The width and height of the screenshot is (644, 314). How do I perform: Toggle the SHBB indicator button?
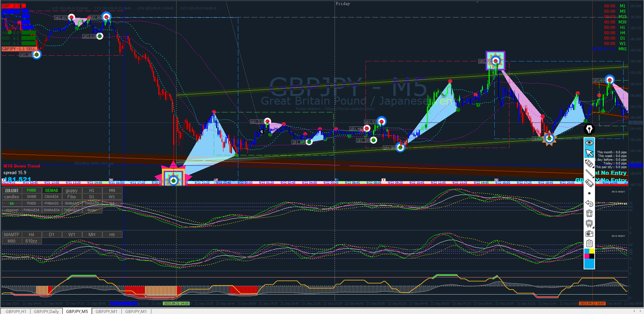point(32,197)
